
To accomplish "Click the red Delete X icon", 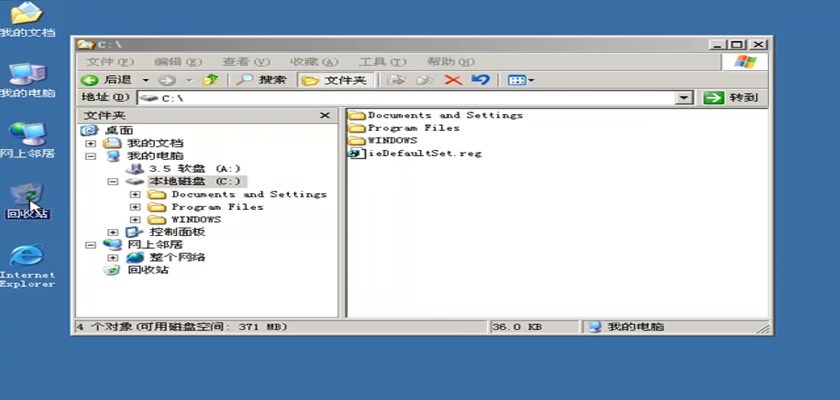I will coord(452,80).
